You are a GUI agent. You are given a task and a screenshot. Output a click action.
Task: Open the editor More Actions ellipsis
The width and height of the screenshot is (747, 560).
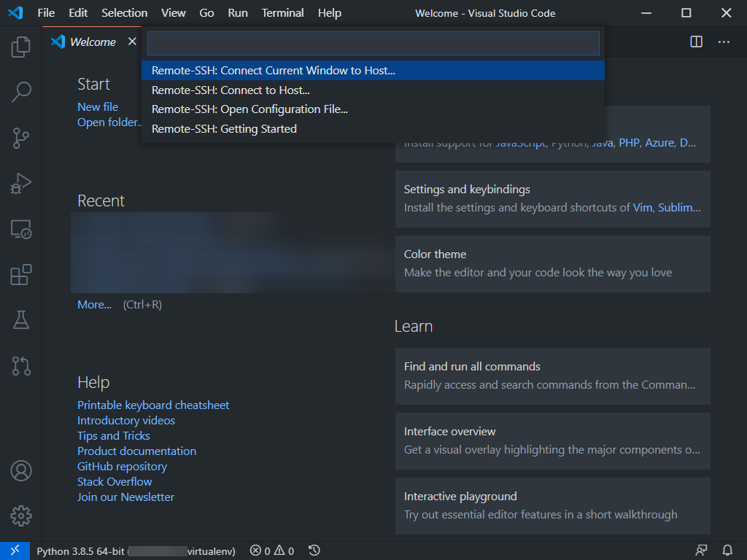[724, 42]
